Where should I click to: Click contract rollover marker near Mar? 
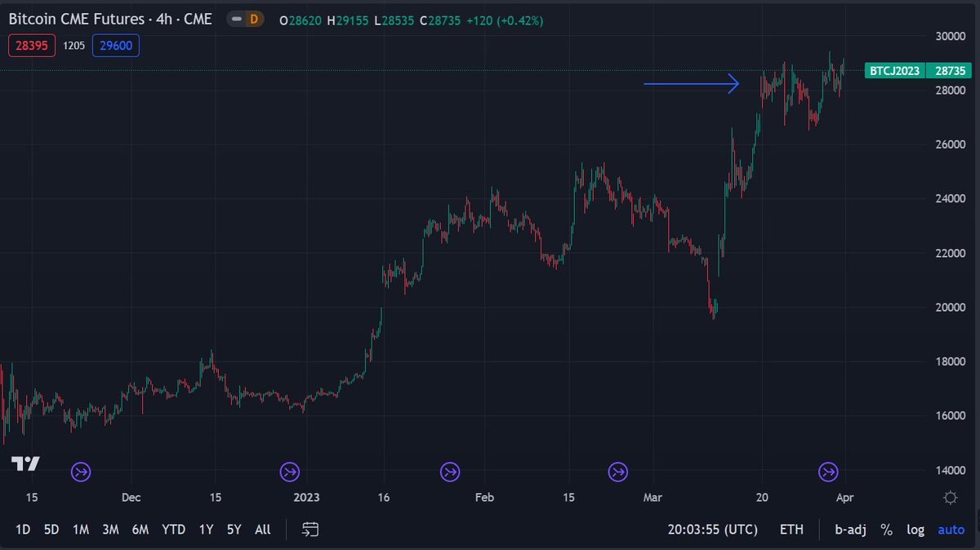(618, 471)
